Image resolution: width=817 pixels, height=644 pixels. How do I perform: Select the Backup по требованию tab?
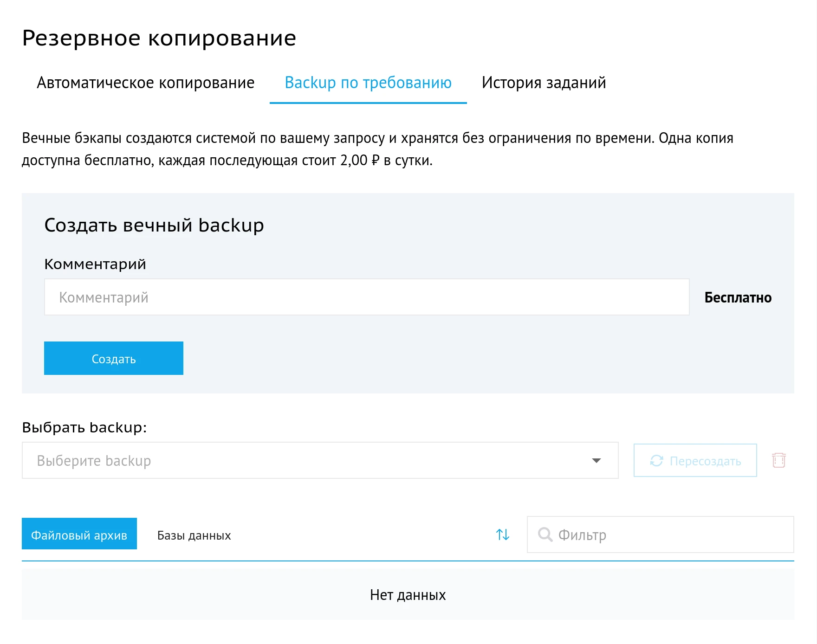pos(368,83)
